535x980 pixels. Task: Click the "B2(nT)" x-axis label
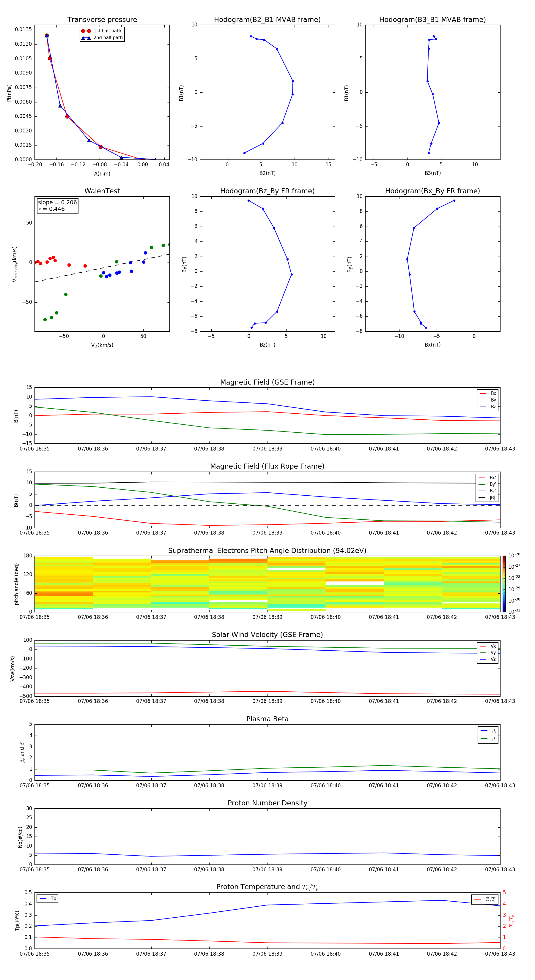pyautogui.click(x=267, y=173)
